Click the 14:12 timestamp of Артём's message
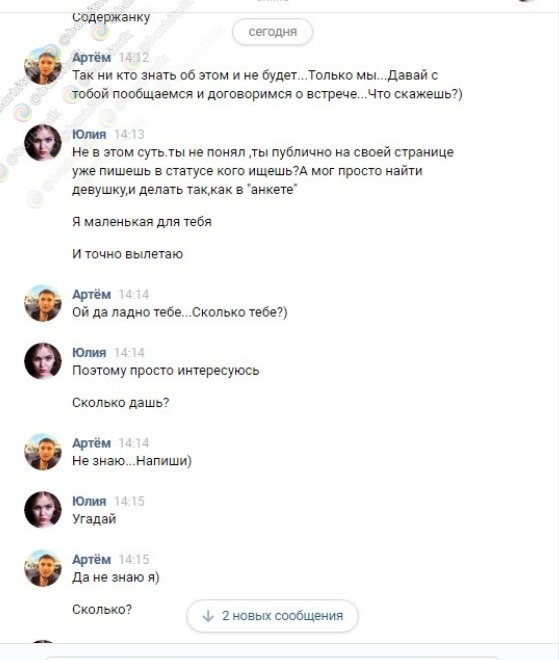The image size is (559, 660). click(133, 58)
